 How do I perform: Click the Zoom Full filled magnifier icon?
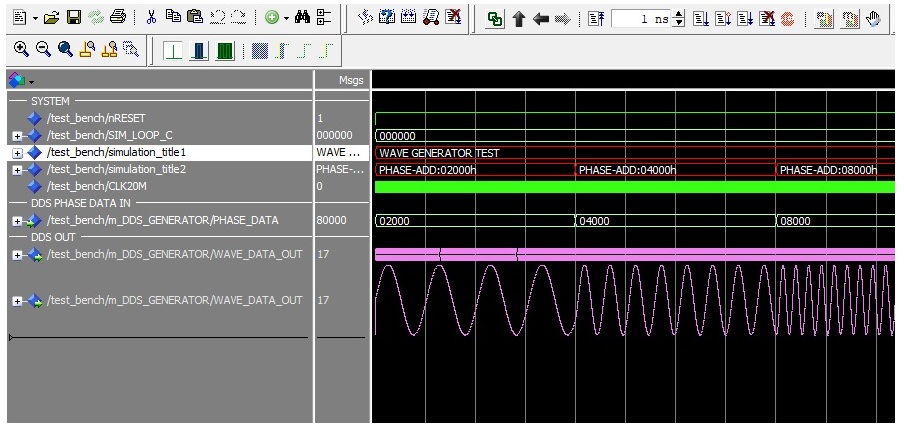pyautogui.click(x=65, y=48)
